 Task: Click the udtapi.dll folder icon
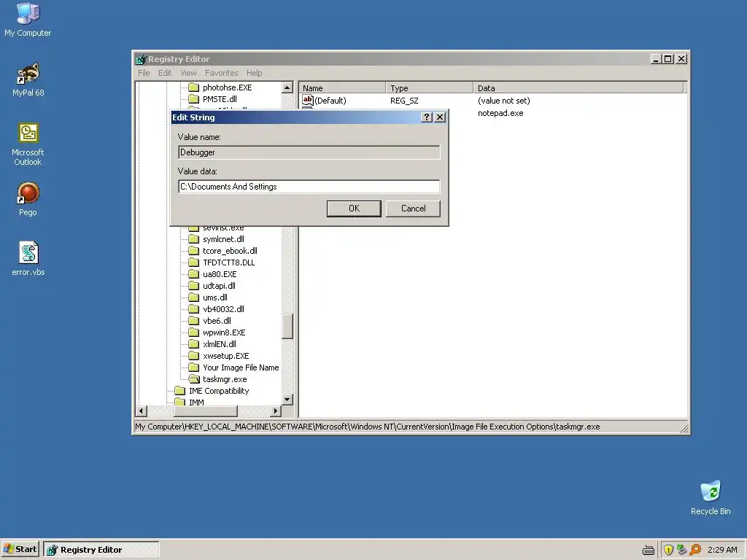193,286
